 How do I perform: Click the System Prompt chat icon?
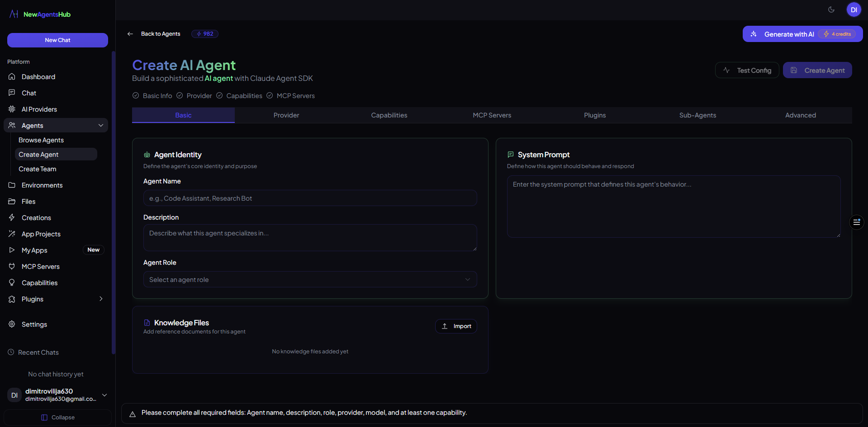point(511,155)
